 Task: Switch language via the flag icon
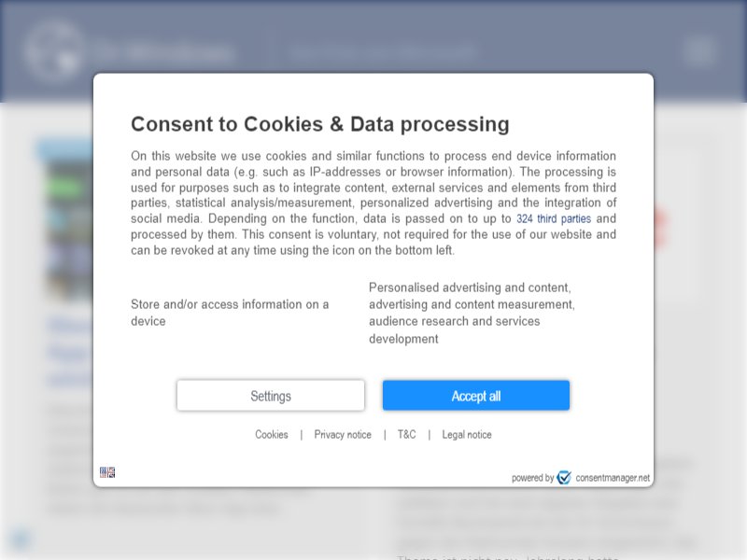pyautogui.click(x=107, y=472)
